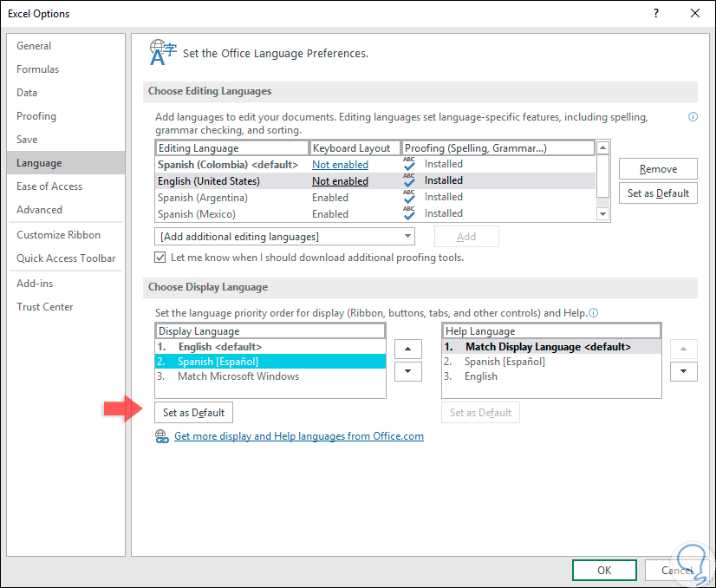The image size is (716, 588).
Task: Select 'Match Microsoft Windows' display language
Action: pos(270,376)
